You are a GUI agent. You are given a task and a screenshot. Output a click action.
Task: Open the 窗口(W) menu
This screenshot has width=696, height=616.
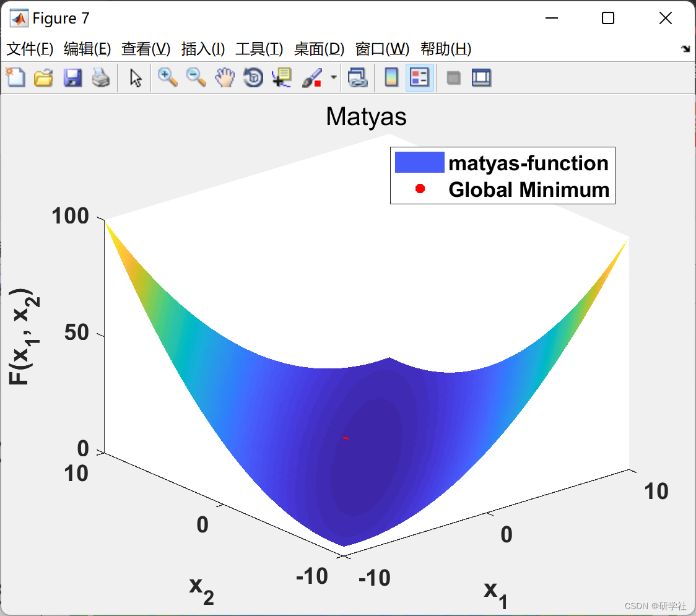coord(382,49)
